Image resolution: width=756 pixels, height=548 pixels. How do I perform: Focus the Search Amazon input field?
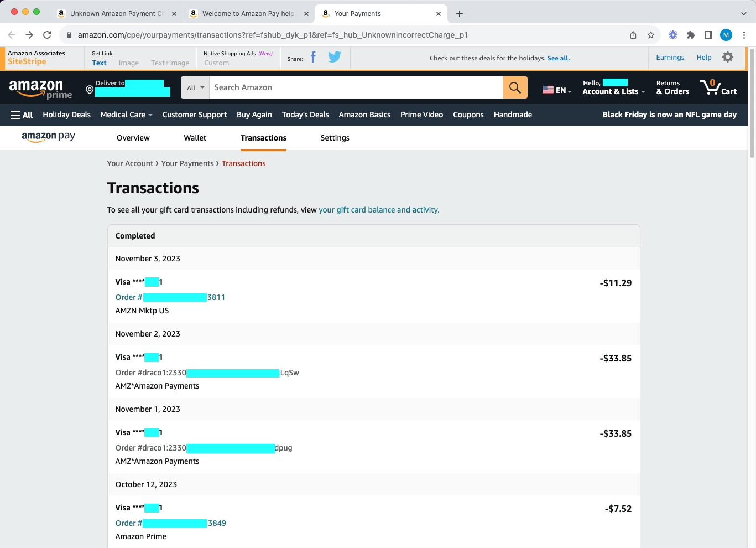coord(356,87)
